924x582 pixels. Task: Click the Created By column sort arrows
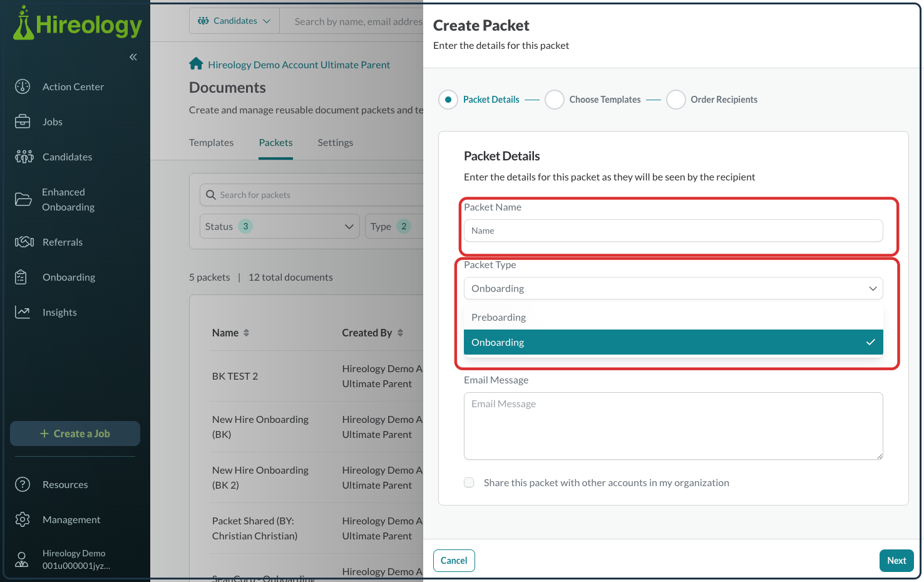[x=400, y=333]
